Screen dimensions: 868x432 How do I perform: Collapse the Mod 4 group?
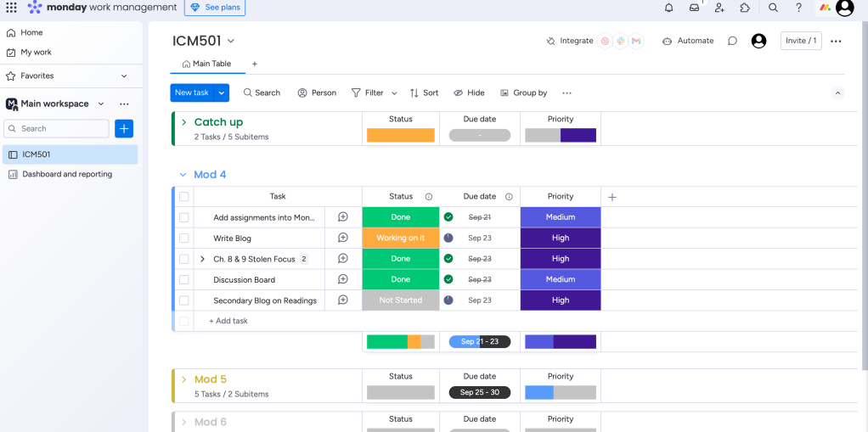tap(183, 175)
